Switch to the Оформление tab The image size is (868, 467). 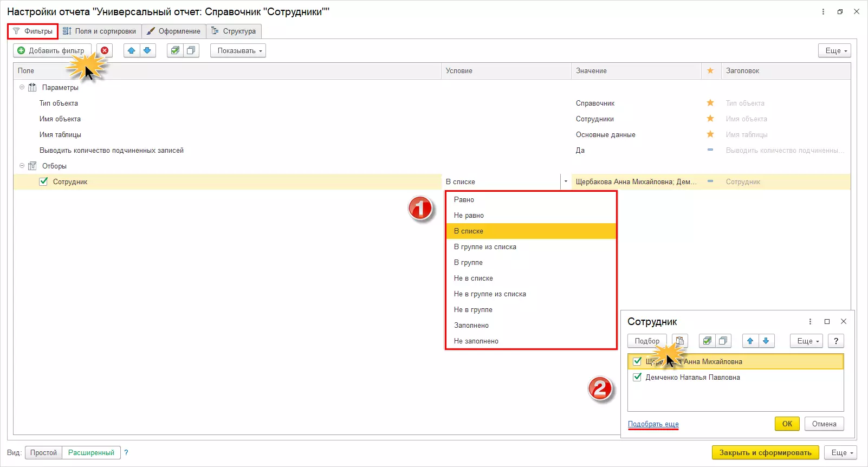174,31
